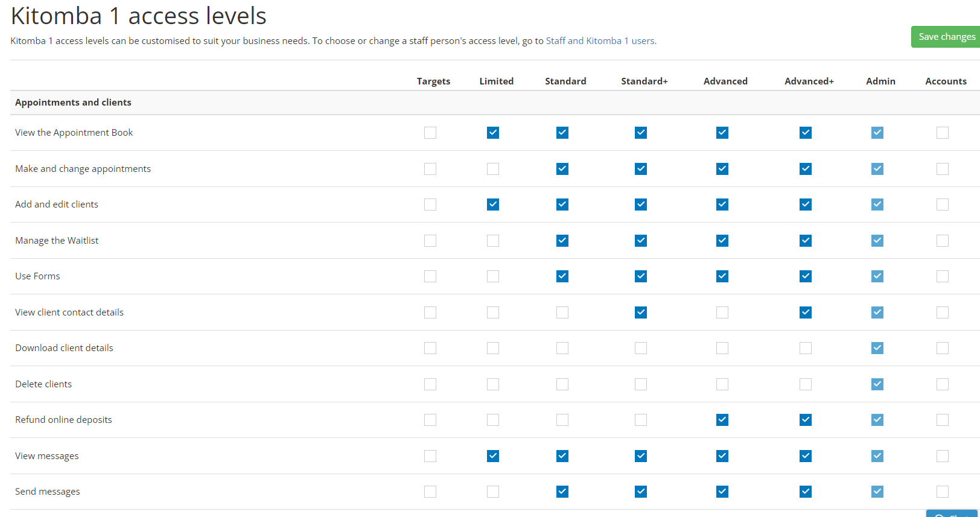Enable Standard for View client contact details
This screenshot has width=980, height=517.
coord(562,312)
